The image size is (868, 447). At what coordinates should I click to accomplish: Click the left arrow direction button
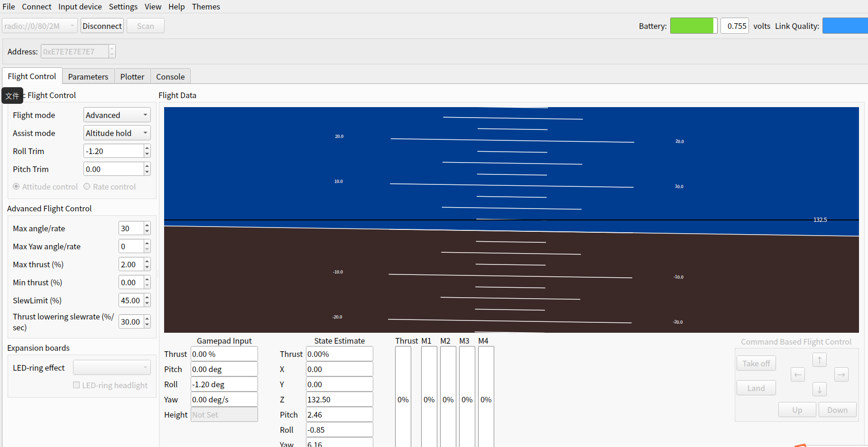(x=798, y=375)
